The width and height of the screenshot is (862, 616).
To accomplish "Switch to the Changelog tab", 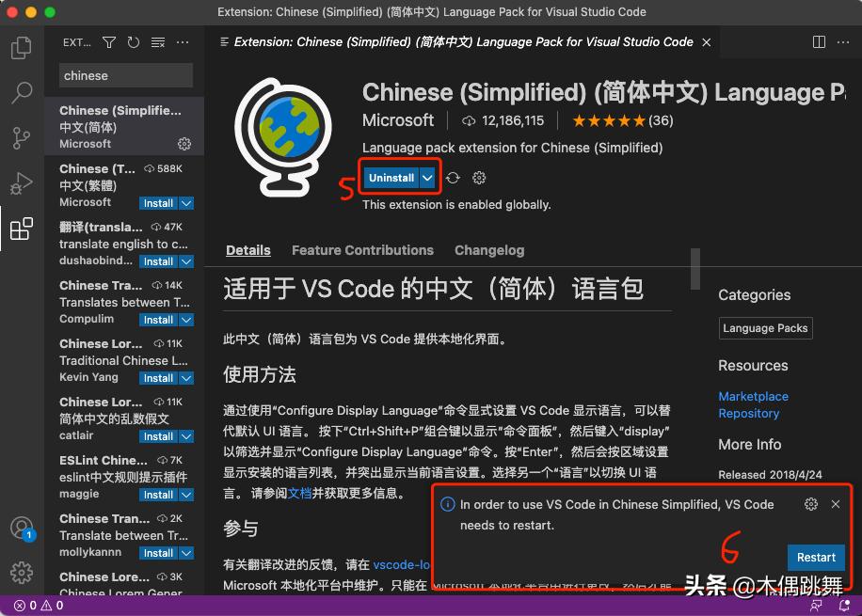I will pyautogui.click(x=489, y=250).
